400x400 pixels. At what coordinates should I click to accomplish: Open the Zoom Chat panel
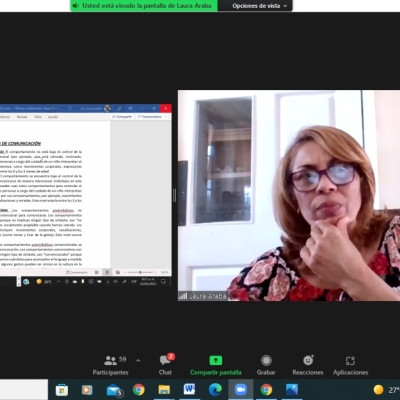pyautogui.click(x=166, y=365)
